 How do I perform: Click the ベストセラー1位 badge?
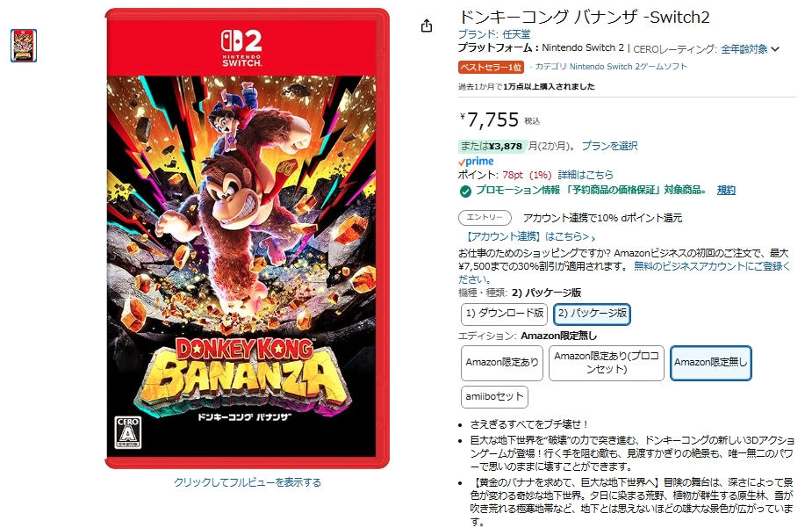[x=491, y=68]
